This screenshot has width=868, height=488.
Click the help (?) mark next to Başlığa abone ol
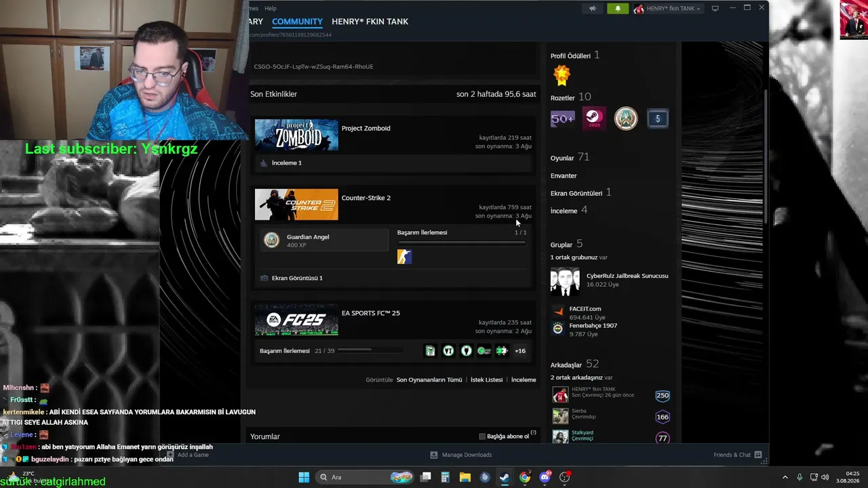pos(533,433)
